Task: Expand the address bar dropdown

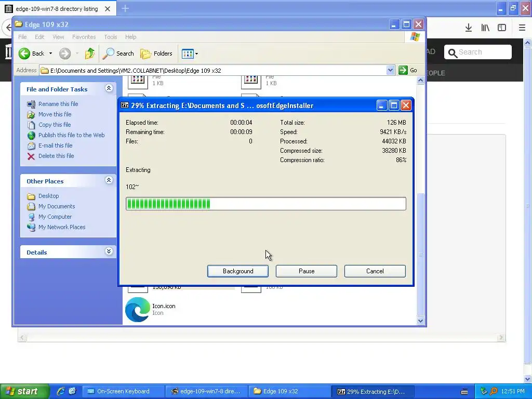Action: pyautogui.click(x=390, y=70)
